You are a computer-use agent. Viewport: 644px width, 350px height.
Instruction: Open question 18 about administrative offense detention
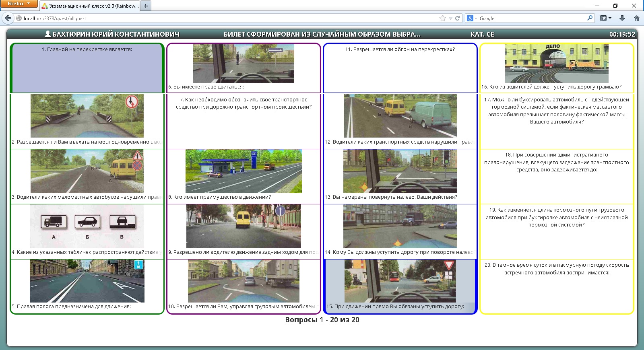click(557, 176)
